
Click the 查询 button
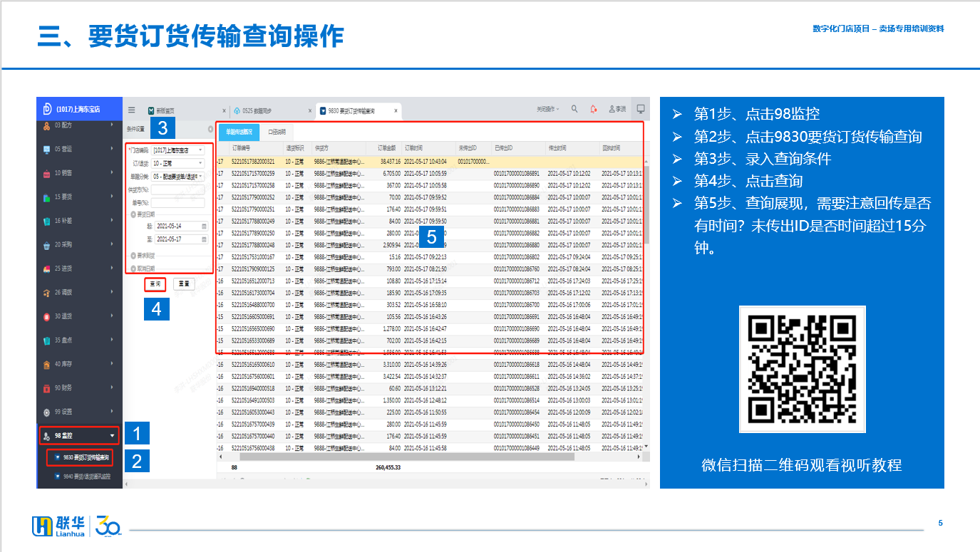point(155,283)
